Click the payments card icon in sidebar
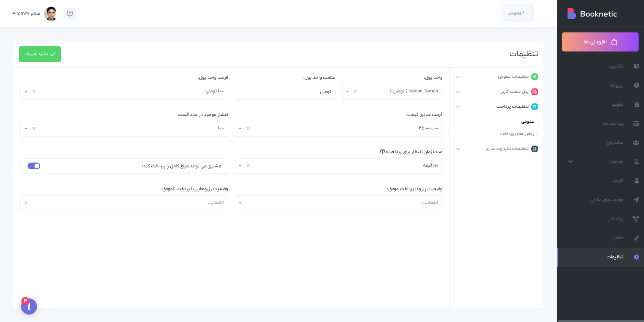644x322 pixels. 636,123
